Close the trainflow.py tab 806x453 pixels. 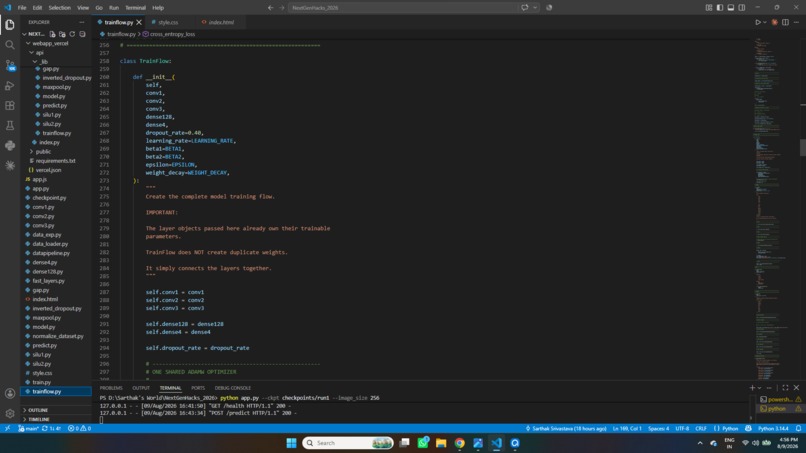coord(139,22)
